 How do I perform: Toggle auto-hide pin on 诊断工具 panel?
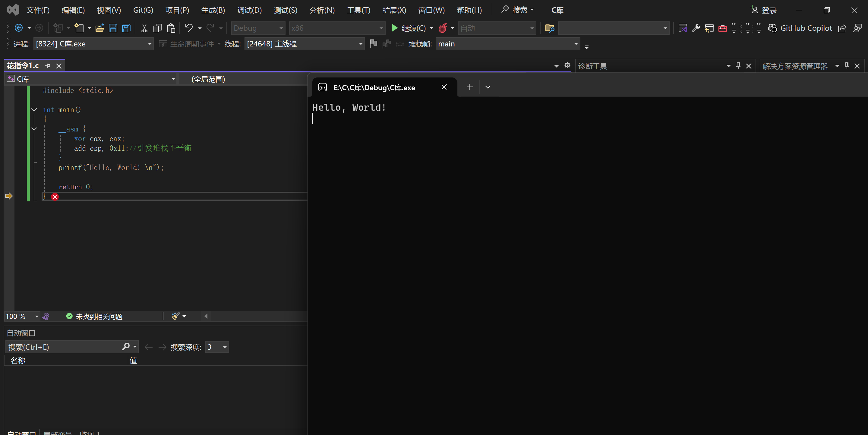pos(738,66)
